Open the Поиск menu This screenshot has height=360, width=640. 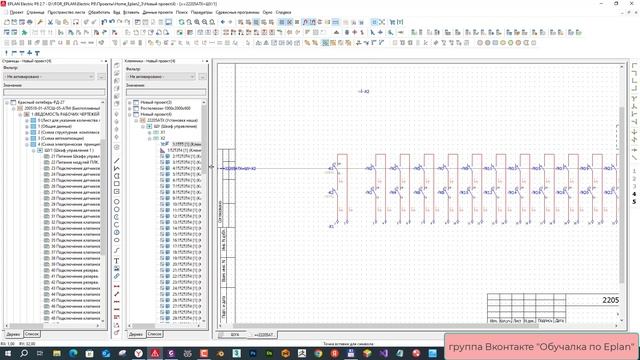[182, 12]
